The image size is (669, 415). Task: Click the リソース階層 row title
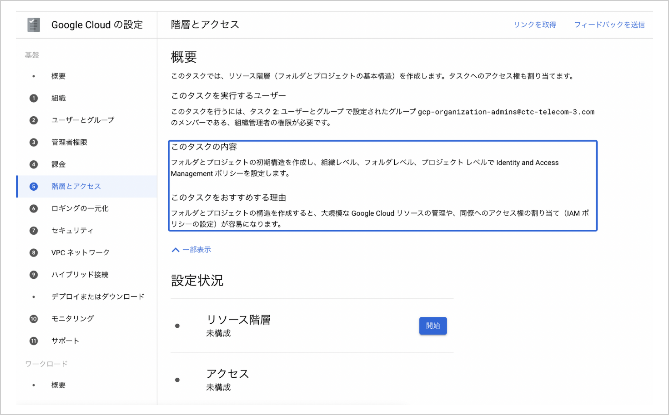[239, 320]
